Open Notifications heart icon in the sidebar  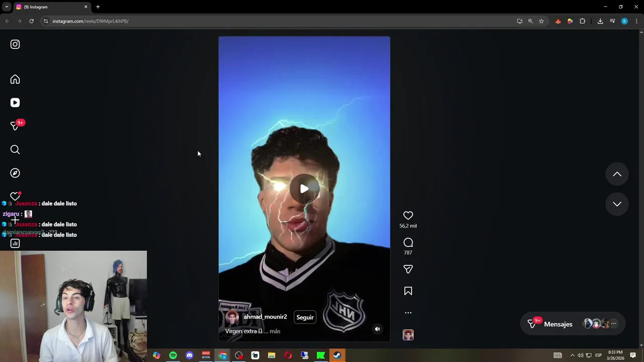click(x=15, y=196)
